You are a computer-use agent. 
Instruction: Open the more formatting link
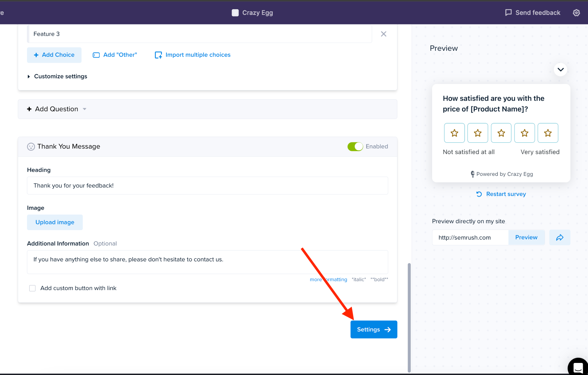pyautogui.click(x=328, y=279)
